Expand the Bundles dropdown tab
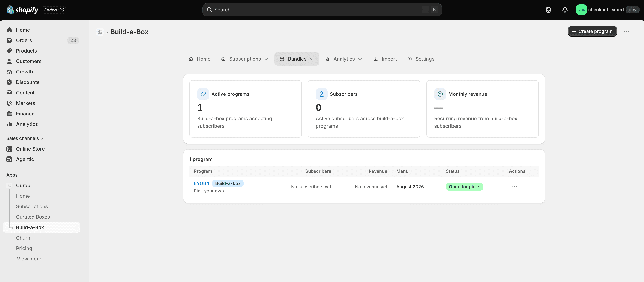 pyautogui.click(x=297, y=59)
